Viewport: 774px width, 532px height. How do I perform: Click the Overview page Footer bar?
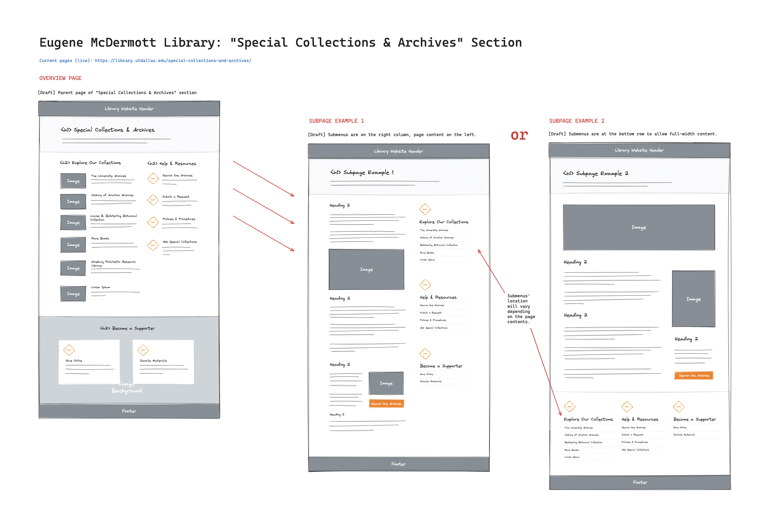129,411
